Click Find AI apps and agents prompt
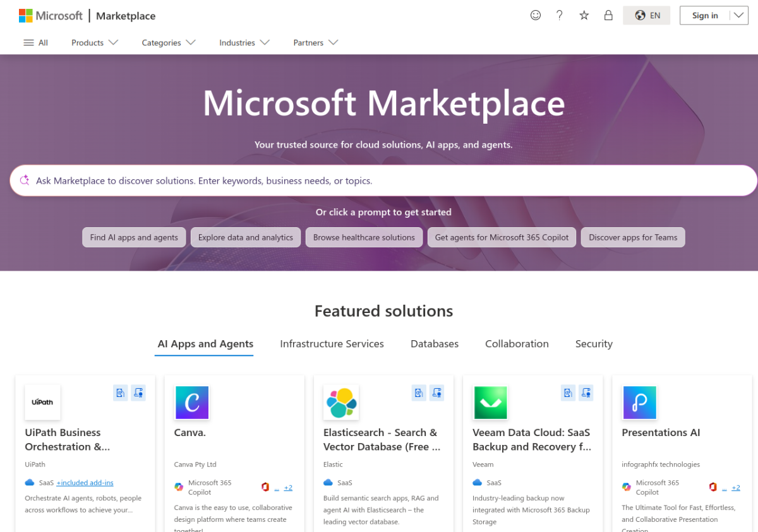 pos(134,237)
